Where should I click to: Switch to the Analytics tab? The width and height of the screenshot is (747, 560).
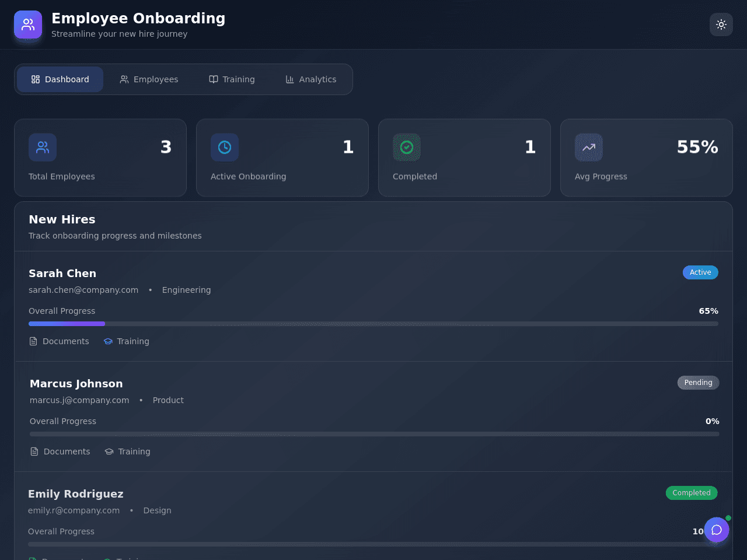[310, 79]
